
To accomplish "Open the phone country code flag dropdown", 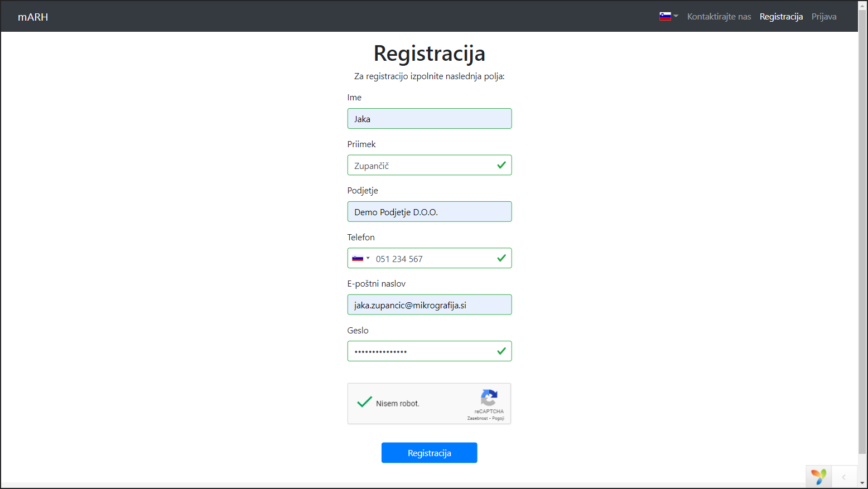I will point(360,258).
